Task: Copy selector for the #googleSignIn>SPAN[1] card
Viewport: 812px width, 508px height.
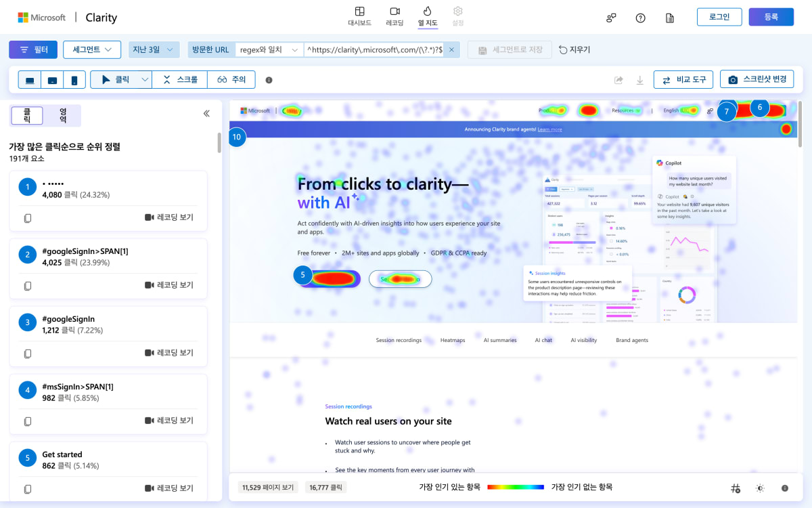Action: [28, 286]
